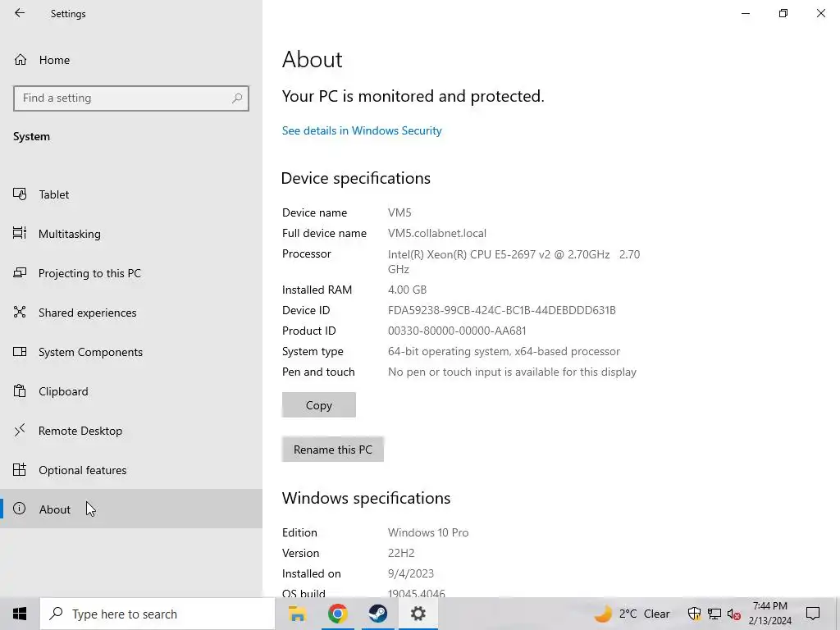
Task: Open the clock showing 7:44 PM
Action: (x=769, y=614)
